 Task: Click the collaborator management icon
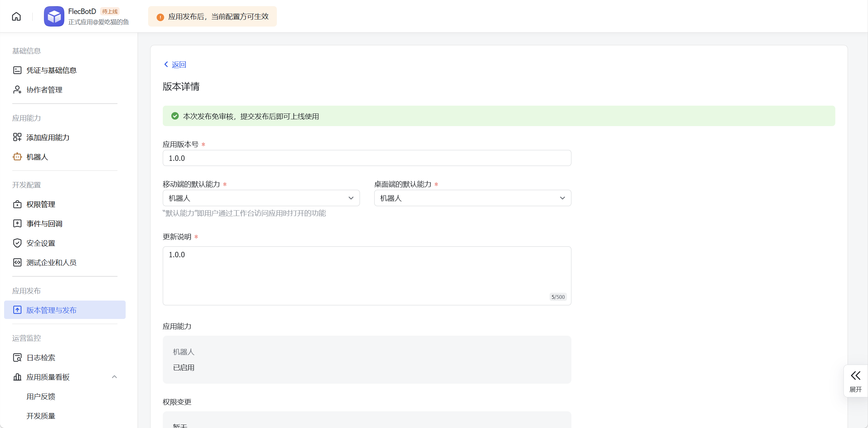point(17,90)
